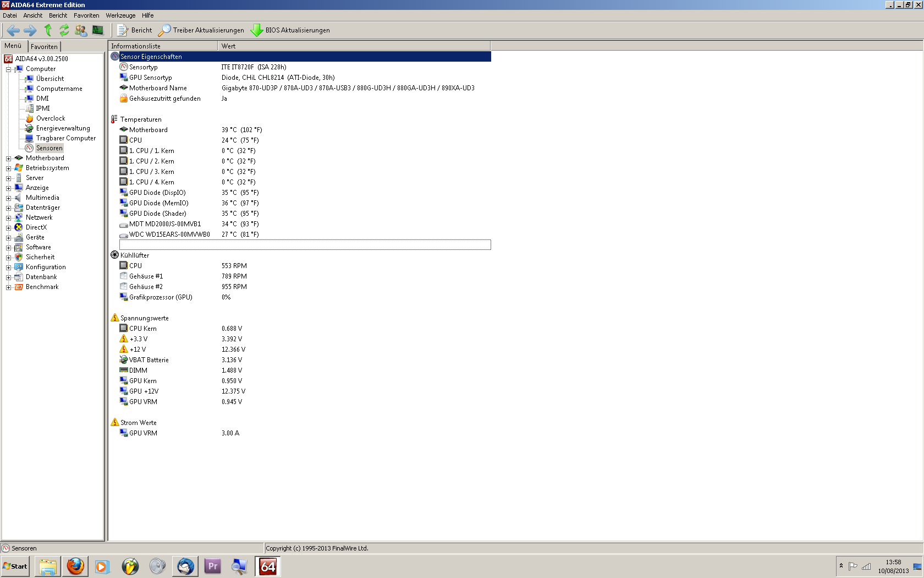
Task: Select the Benchmark icon in tree
Action: point(19,287)
